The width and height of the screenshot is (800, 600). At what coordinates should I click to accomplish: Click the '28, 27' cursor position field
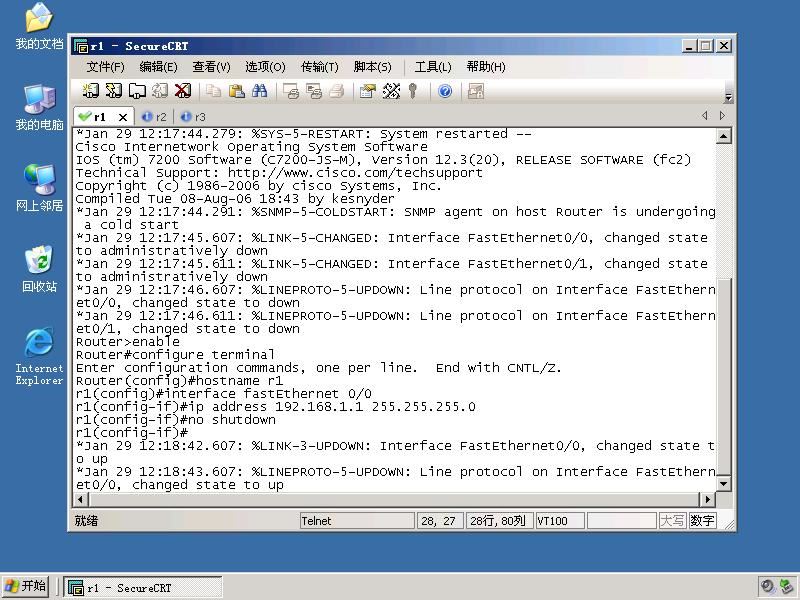tap(439, 521)
